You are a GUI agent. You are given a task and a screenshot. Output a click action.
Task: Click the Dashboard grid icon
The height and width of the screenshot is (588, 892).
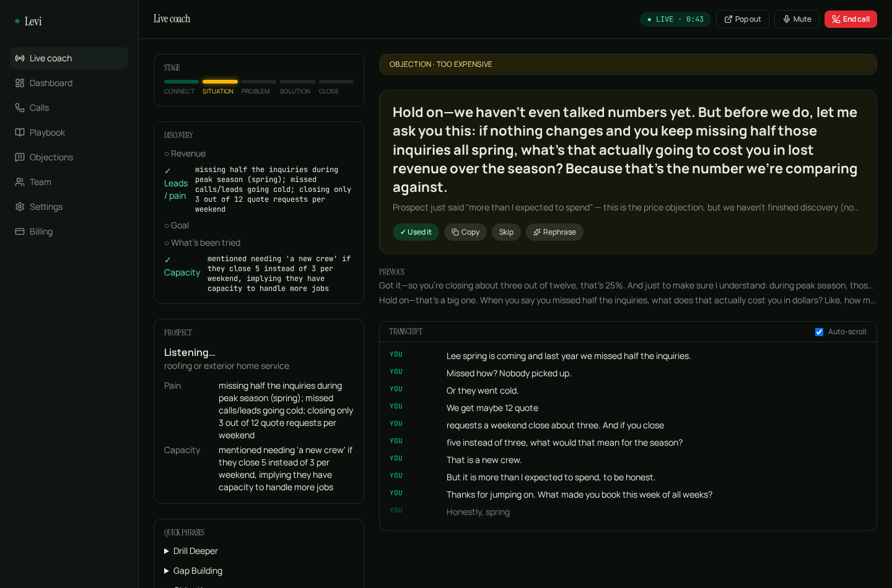(x=20, y=83)
